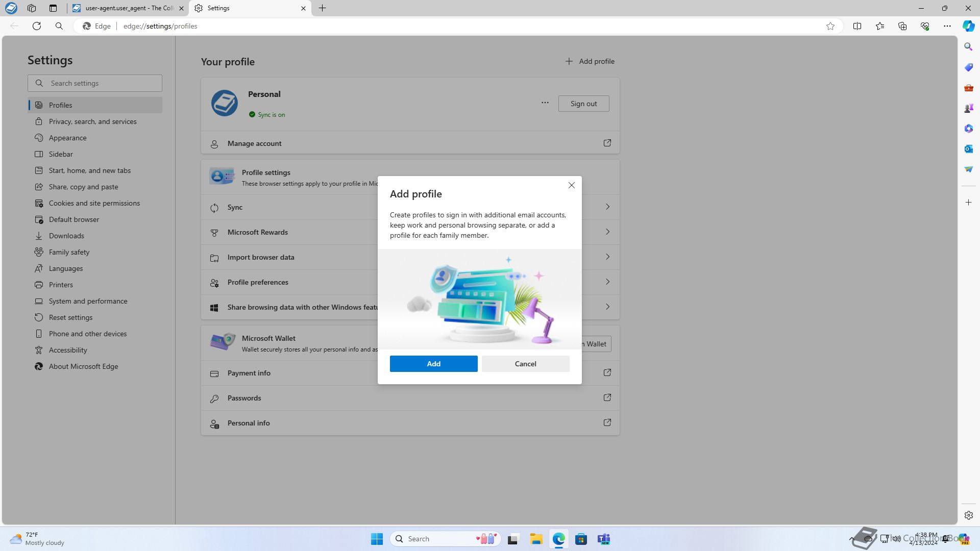The width and height of the screenshot is (980, 551).
Task: Open Payment info external link icon
Action: pyautogui.click(x=607, y=372)
